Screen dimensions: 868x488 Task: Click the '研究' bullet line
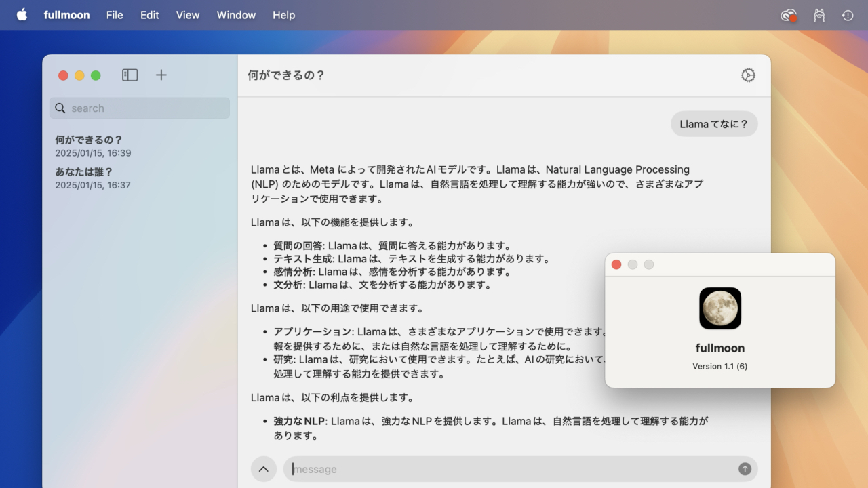click(439, 367)
